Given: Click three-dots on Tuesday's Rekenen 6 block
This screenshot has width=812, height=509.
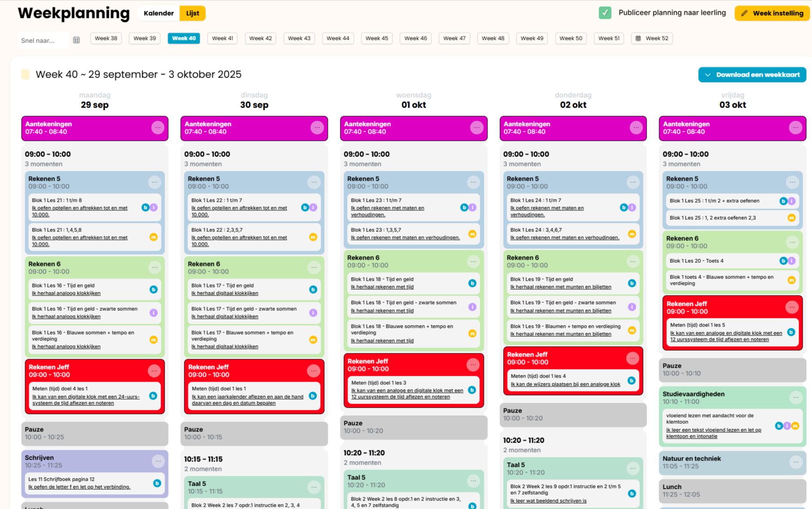Looking at the screenshot, I should click(314, 267).
